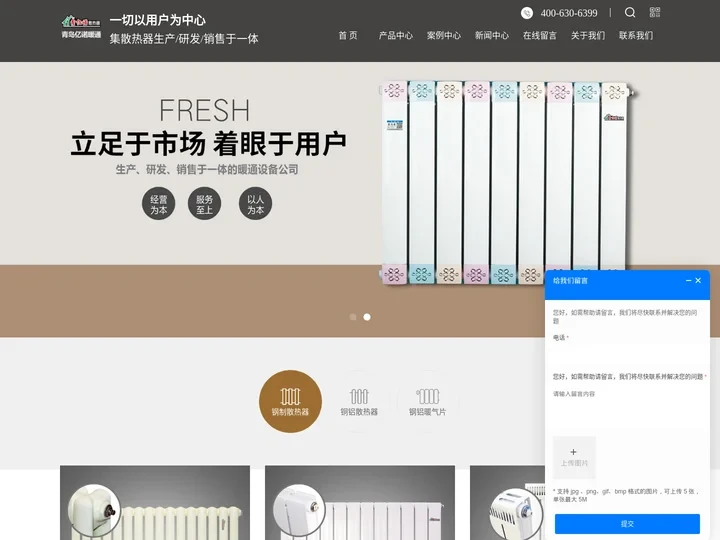
Task: Click the 以人为本 round badge
Action: (255, 203)
